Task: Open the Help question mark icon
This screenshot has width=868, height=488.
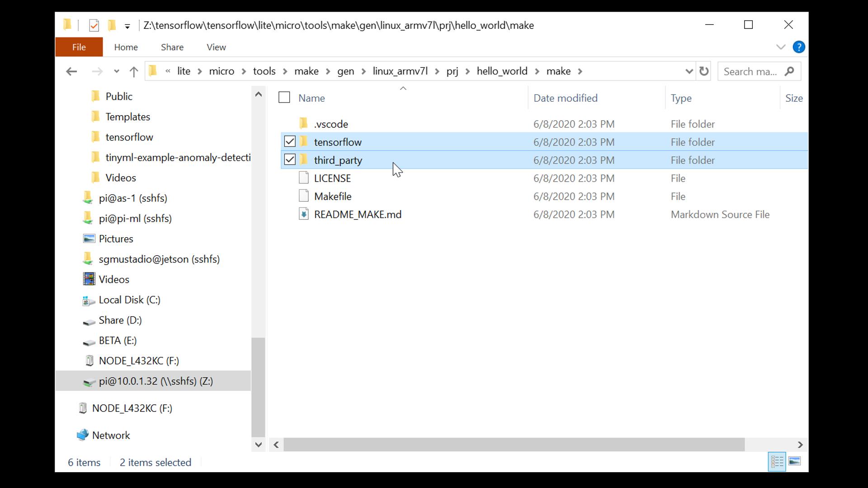Action: [x=799, y=47]
